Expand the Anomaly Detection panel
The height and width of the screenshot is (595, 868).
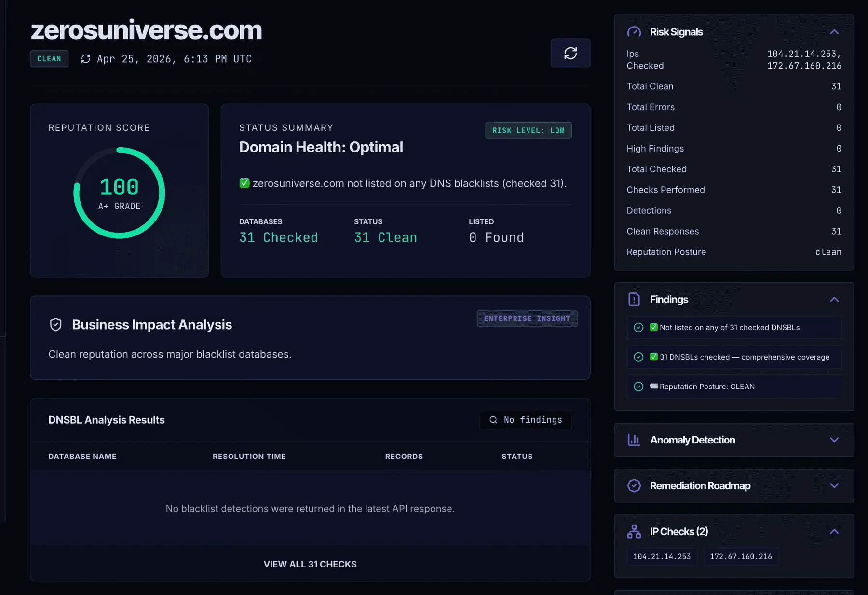tap(834, 440)
